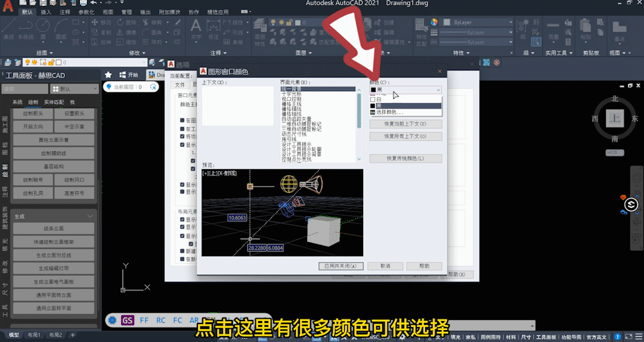The image size is (644, 342).
Task: Click Match Properties (特性匹配) icon
Action: [x=422, y=32]
